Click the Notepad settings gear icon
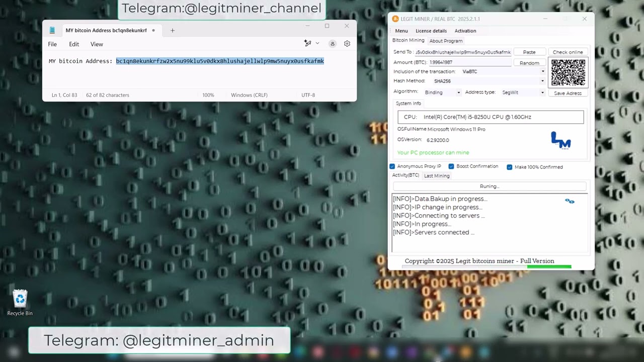644x362 pixels. pyautogui.click(x=347, y=44)
